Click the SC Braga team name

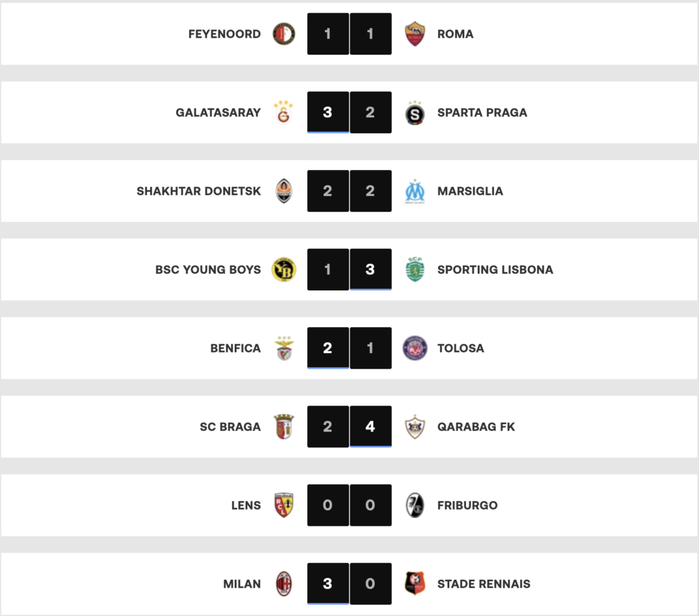point(230,427)
